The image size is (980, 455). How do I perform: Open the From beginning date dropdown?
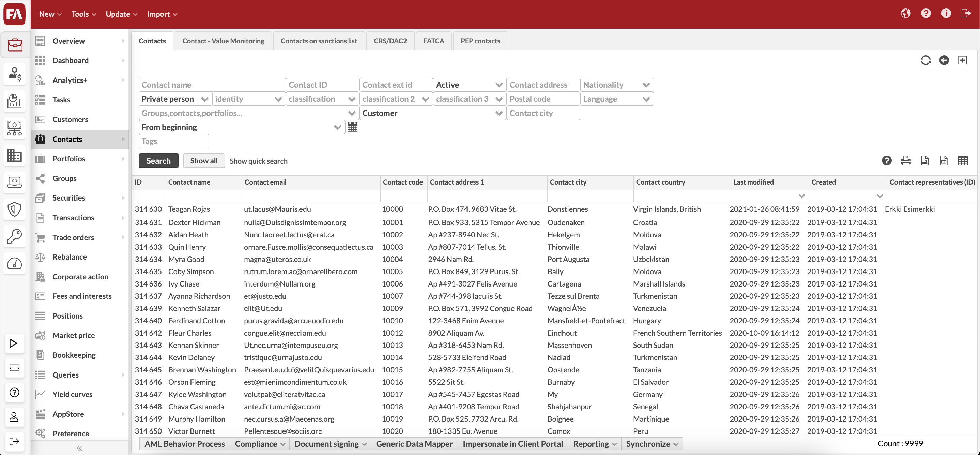pyautogui.click(x=242, y=127)
